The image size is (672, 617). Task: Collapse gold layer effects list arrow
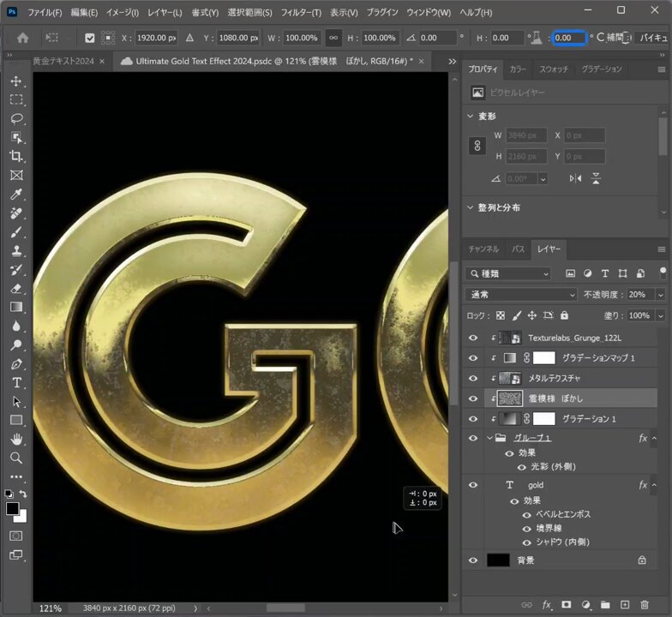(654, 485)
